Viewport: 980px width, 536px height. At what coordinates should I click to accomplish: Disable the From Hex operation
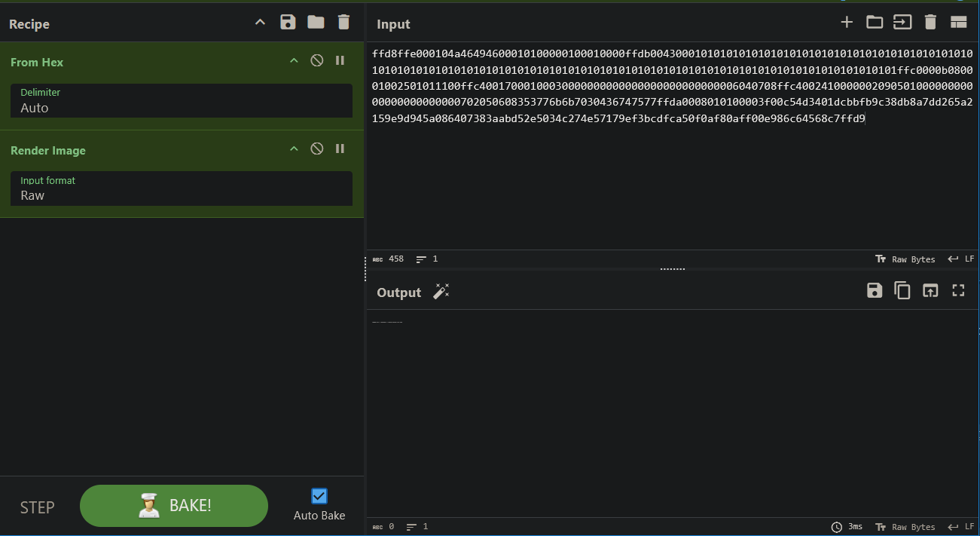[x=317, y=60]
